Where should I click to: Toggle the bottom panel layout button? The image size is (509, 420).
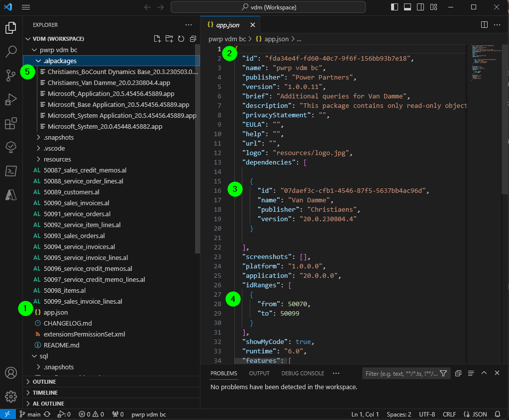click(x=407, y=7)
